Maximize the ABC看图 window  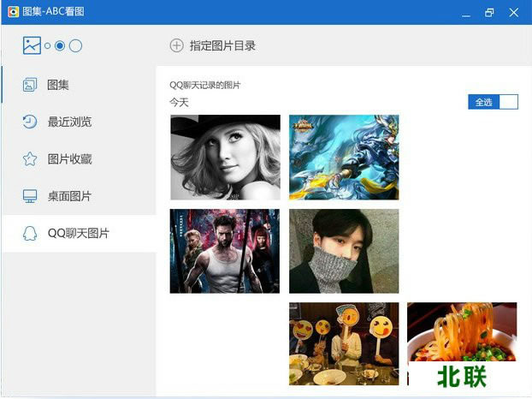pyautogui.click(x=489, y=12)
